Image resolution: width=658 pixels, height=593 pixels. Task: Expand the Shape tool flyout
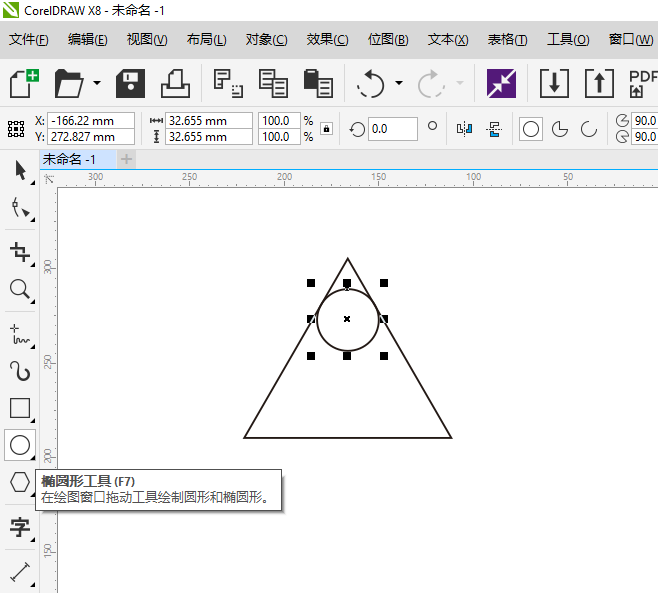(x=32, y=218)
